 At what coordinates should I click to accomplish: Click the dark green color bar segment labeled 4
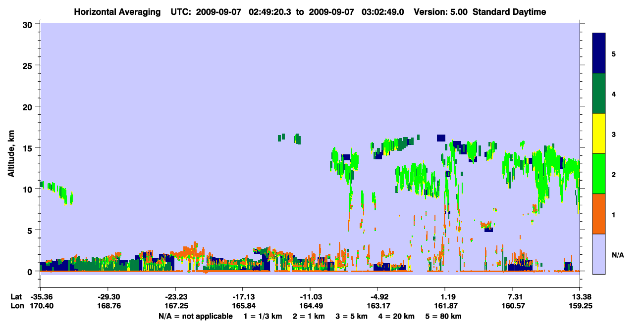pyautogui.click(x=599, y=94)
